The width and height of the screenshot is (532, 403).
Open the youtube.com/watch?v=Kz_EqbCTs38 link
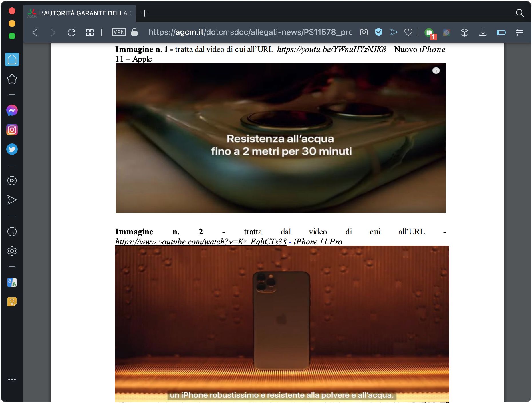coord(201,242)
